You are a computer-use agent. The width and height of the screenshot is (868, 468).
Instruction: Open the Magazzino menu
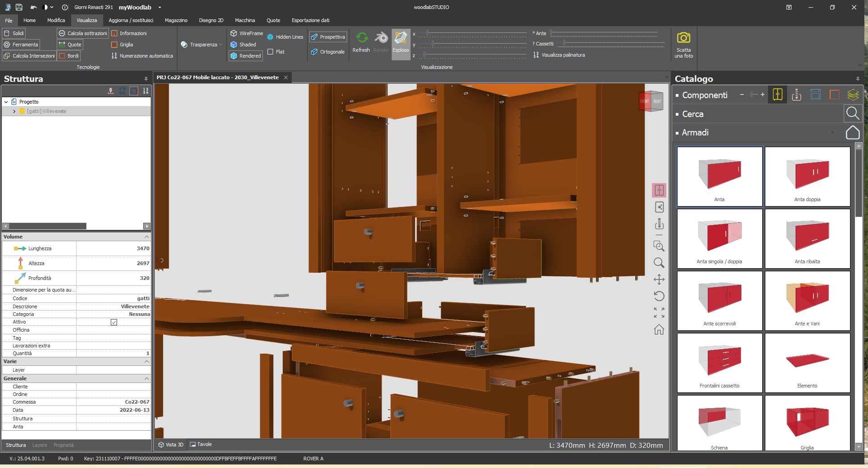click(x=176, y=20)
